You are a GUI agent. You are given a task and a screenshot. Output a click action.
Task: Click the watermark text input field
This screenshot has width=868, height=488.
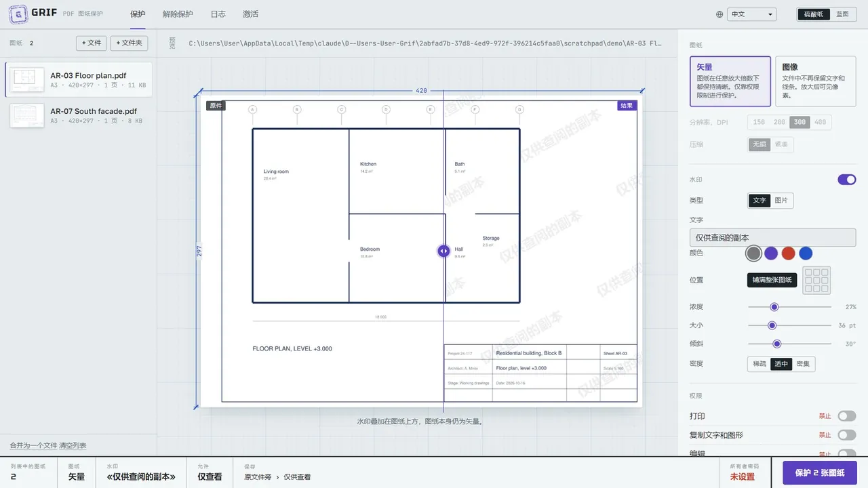pyautogui.click(x=772, y=237)
